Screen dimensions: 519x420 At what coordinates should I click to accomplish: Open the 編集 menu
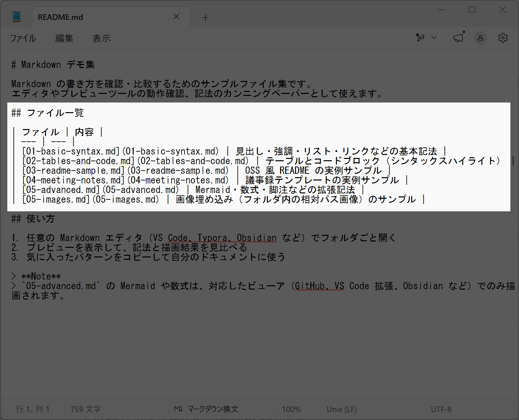coord(64,38)
